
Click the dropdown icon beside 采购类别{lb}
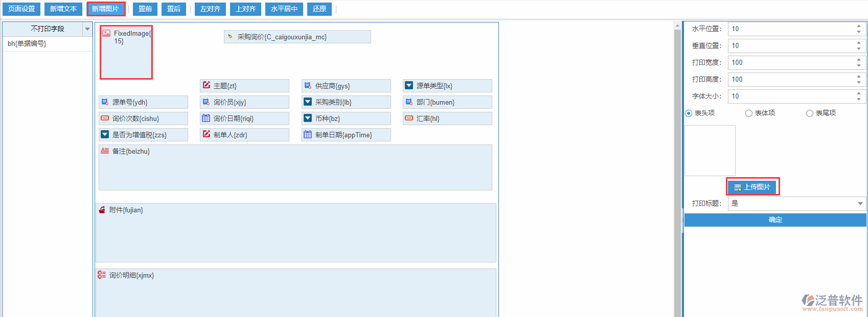pyautogui.click(x=308, y=102)
